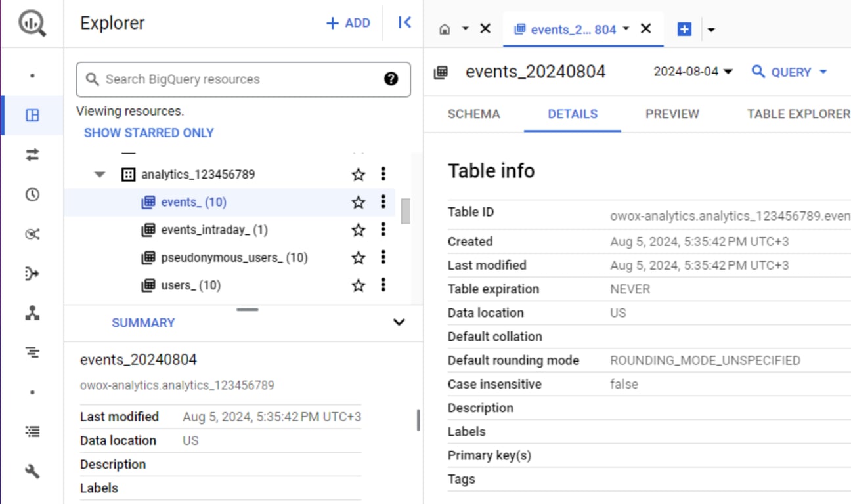Viewport: 851px width, 504px height.
Task: Open Data transfers sidebar icon
Action: (32, 155)
